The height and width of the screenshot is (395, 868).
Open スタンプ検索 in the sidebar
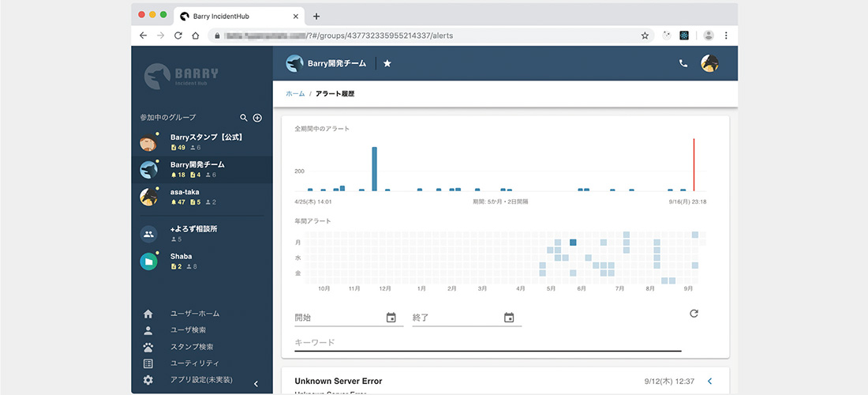click(x=192, y=347)
